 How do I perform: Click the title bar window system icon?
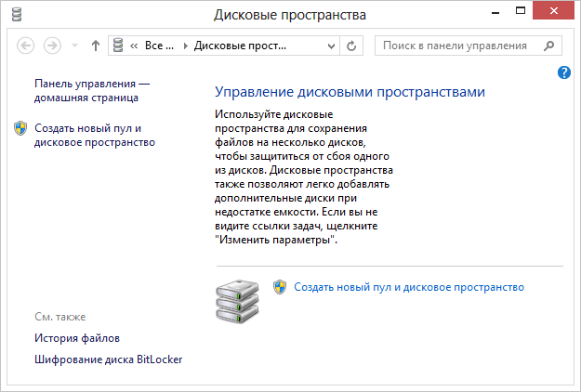[17, 15]
